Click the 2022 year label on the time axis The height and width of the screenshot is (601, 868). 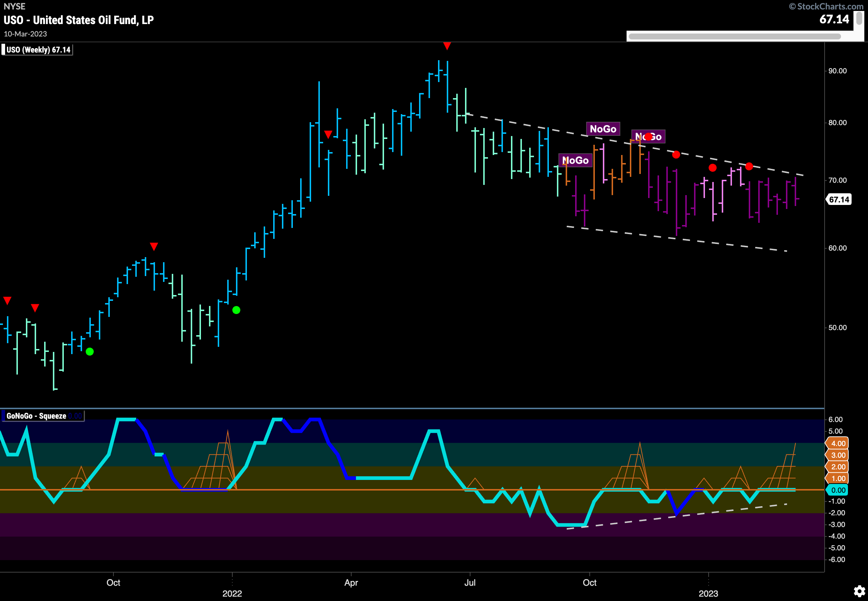coord(232,593)
